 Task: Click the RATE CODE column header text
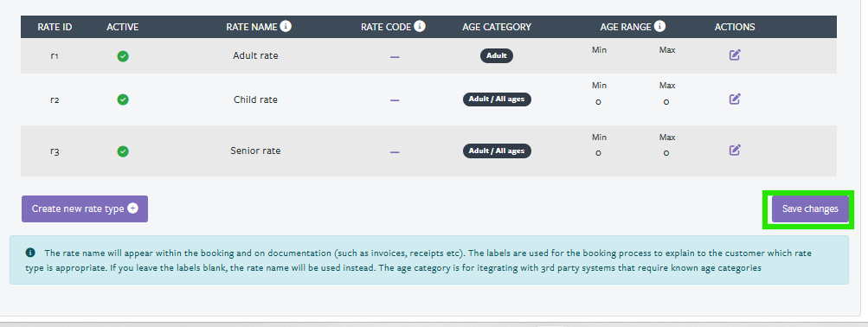386,27
